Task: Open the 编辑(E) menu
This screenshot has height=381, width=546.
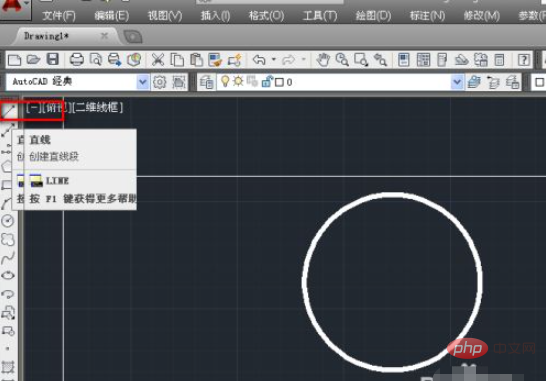Action: (111, 16)
